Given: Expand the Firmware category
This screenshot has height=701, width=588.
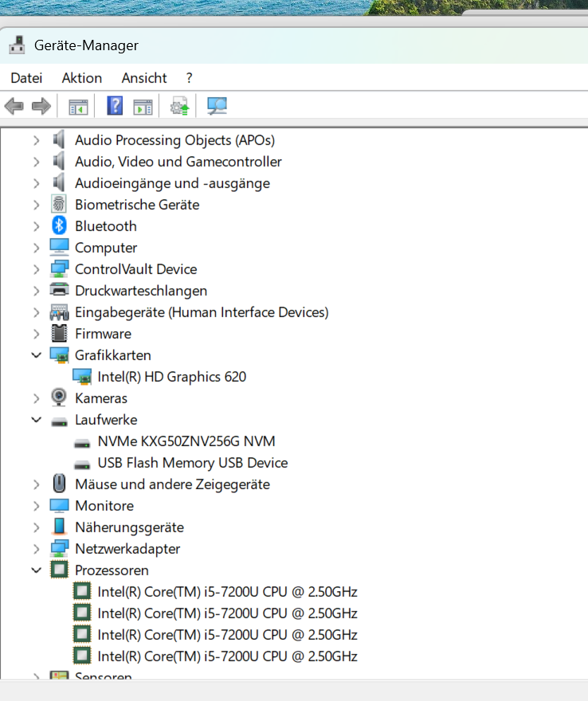Looking at the screenshot, I should point(36,334).
